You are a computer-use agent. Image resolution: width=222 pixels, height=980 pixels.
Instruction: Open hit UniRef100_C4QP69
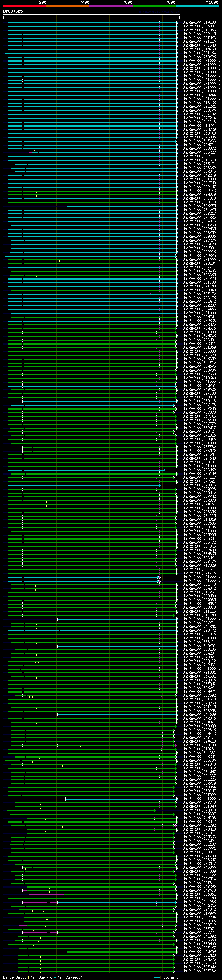pos(199,951)
